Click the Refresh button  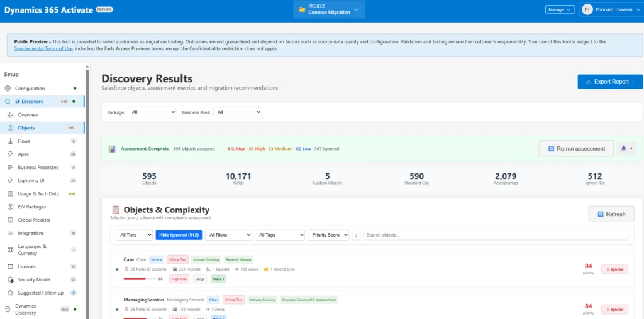[611, 214]
